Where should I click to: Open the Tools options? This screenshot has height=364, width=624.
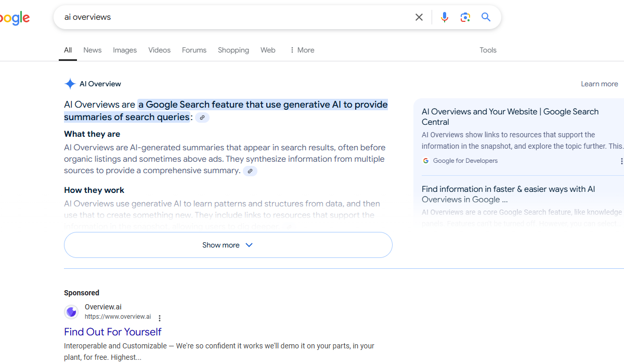(x=488, y=50)
